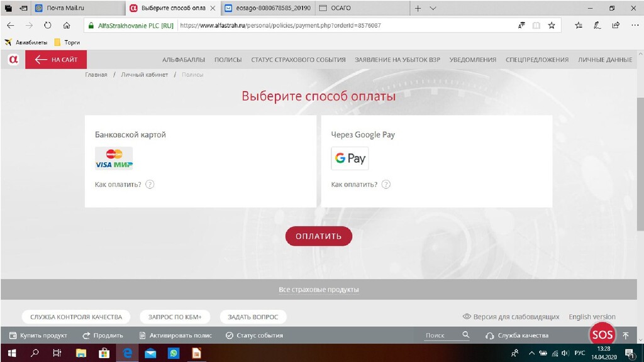Click the browser forward arrow
Screen dimensions: 644x362
click(29, 25)
